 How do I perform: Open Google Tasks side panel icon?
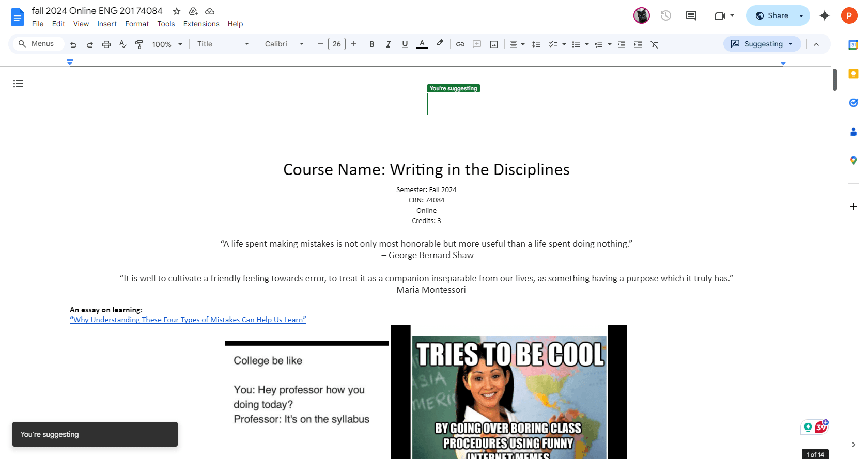pyautogui.click(x=854, y=103)
